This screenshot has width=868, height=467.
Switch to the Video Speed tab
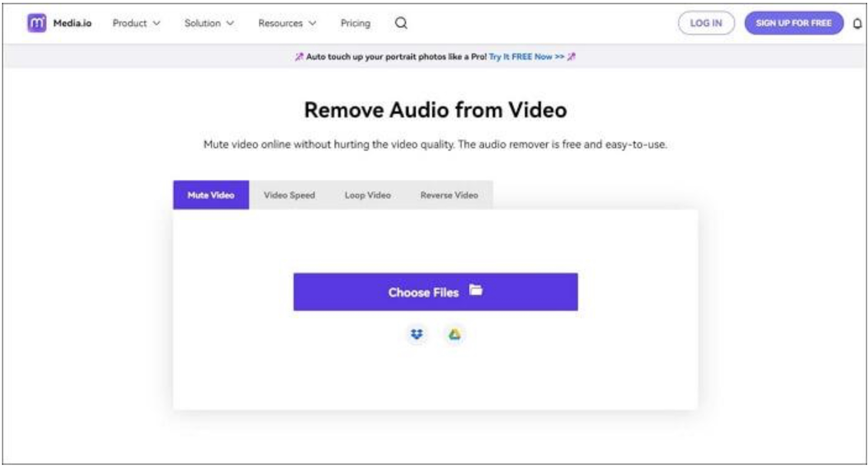click(289, 195)
